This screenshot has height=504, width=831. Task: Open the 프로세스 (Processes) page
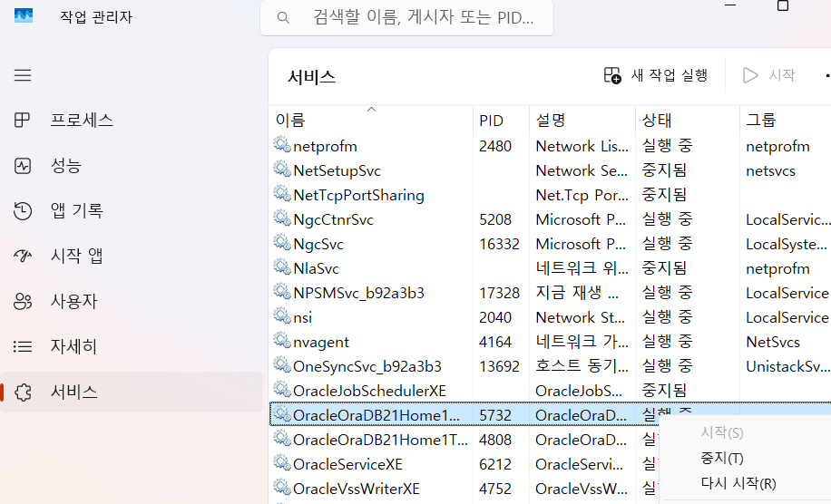pos(132,121)
